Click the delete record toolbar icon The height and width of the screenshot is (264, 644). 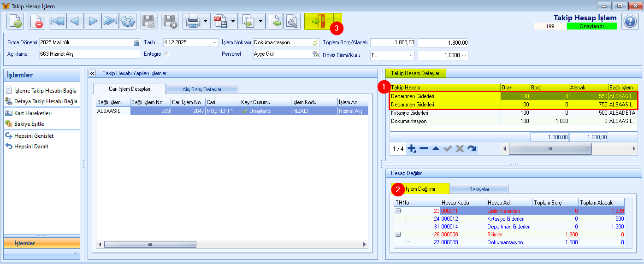coord(36,21)
